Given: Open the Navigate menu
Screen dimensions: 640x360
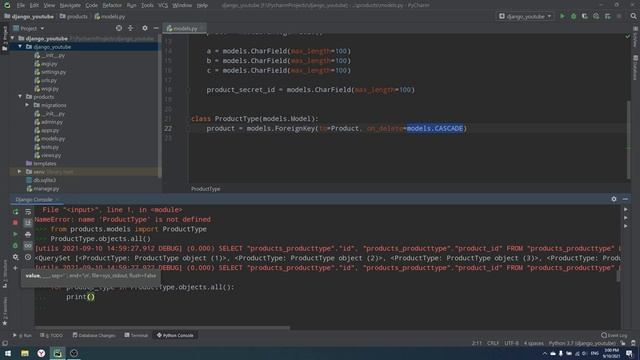Looking at the screenshot, I should pos(70,5).
